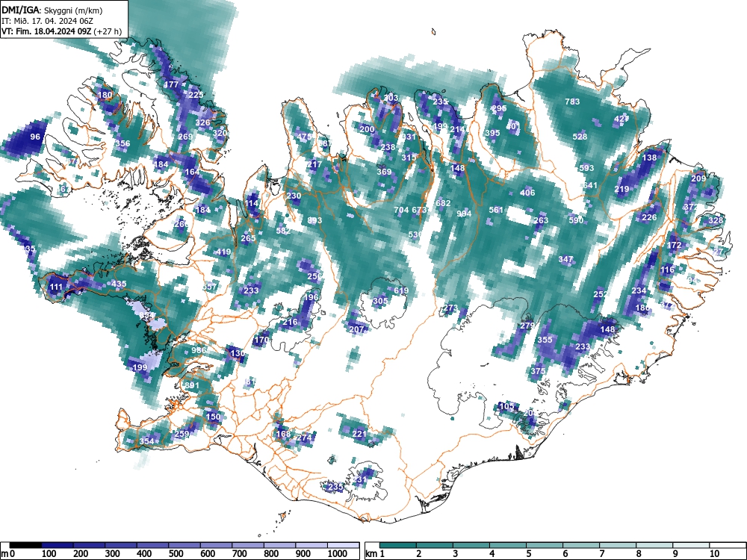
Task: Click the '1000' label on the metre legend
Action: (x=338, y=554)
